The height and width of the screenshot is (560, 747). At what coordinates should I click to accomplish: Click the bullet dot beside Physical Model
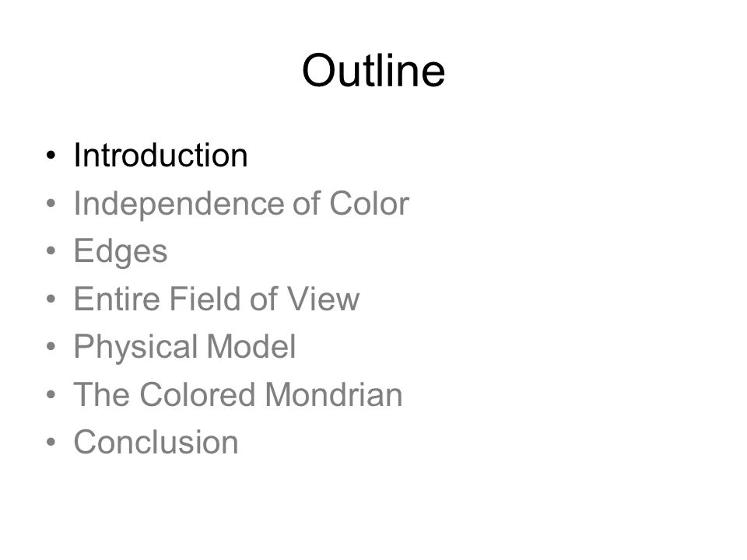click(51, 347)
